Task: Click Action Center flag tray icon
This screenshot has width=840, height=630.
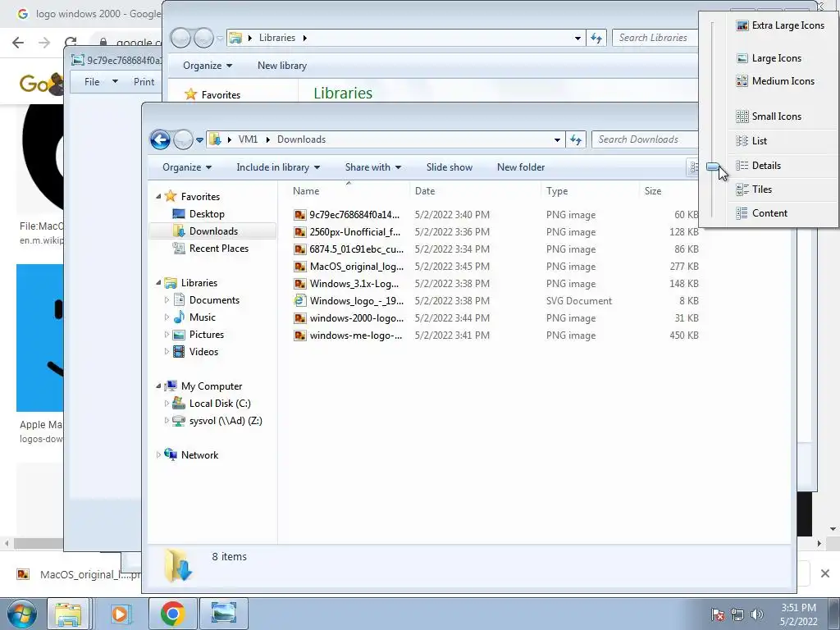Action: point(718,614)
